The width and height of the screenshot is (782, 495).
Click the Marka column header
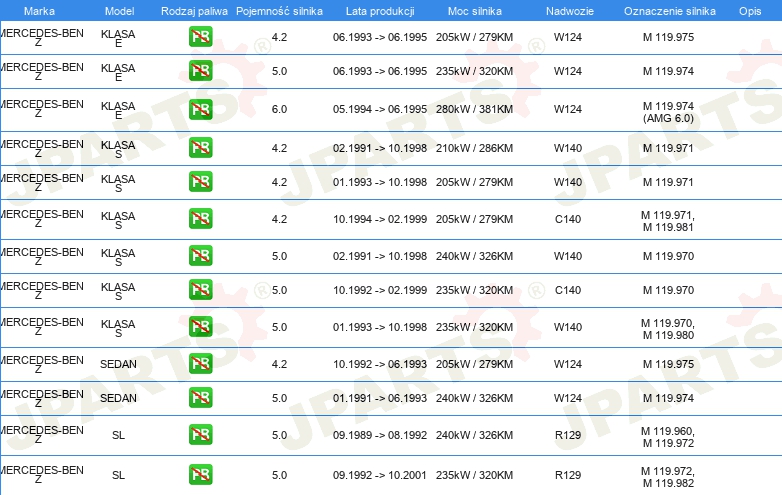39,11
